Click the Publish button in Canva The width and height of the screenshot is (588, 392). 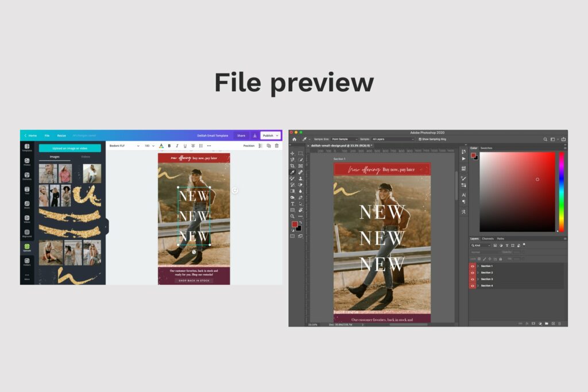tap(269, 135)
